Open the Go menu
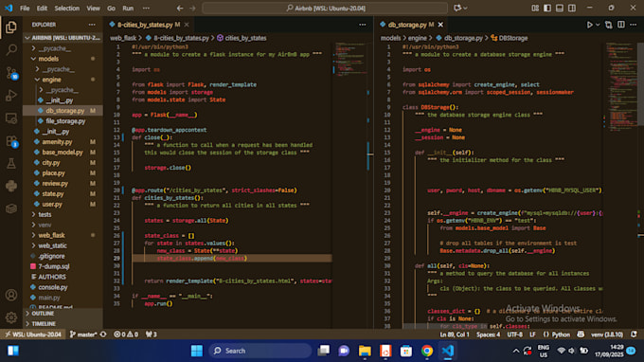The height and width of the screenshot is (362, 644). coord(111,9)
